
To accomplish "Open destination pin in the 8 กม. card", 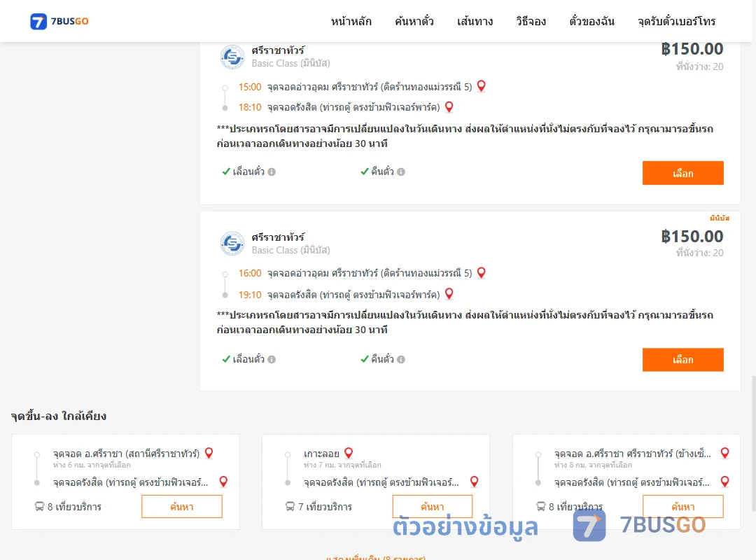I will [x=724, y=482].
